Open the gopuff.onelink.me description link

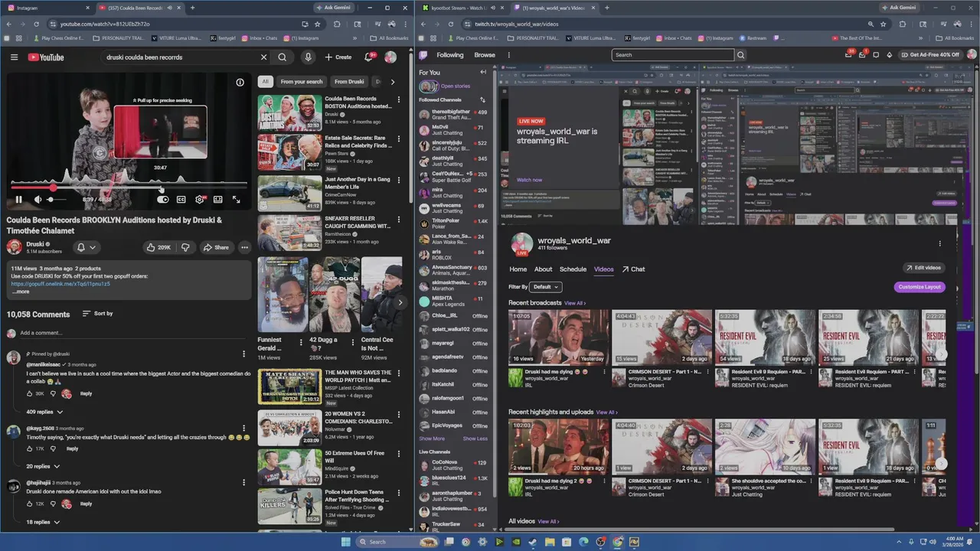(60, 284)
